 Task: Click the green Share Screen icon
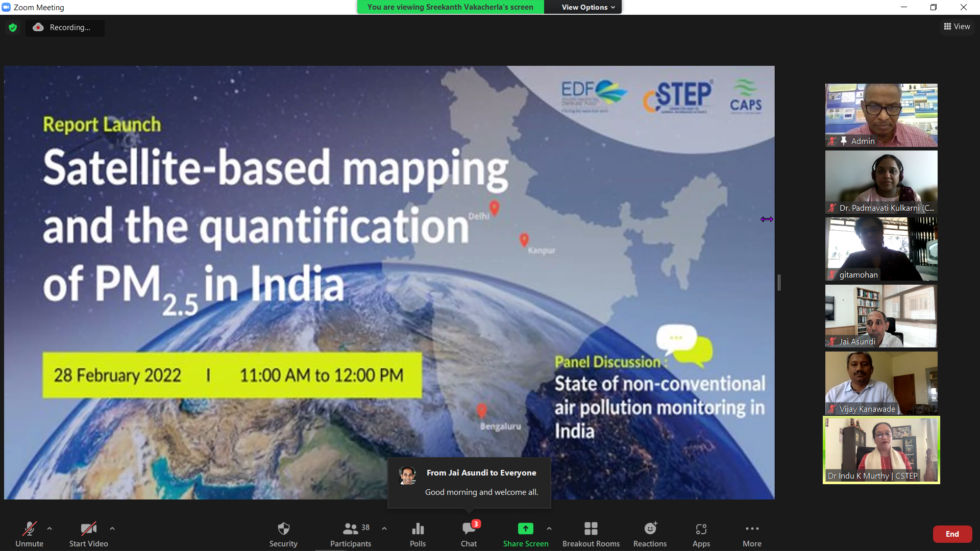(x=525, y=529)
